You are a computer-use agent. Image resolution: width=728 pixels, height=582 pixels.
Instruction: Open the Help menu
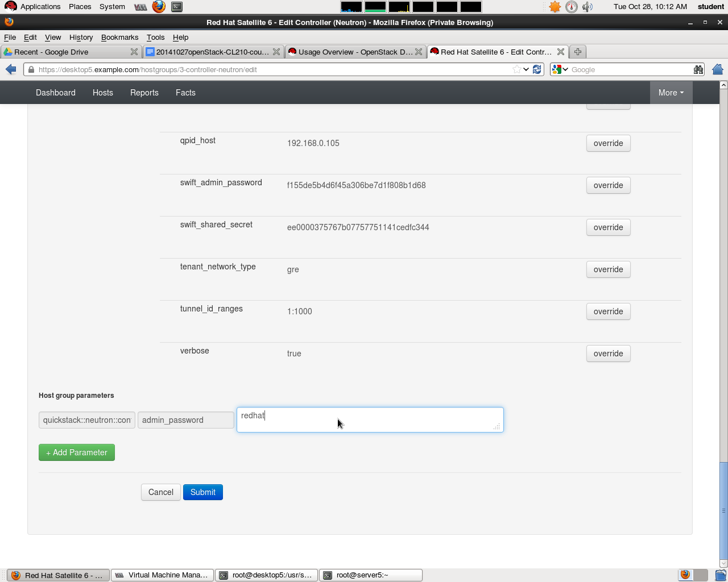point(180,37)
